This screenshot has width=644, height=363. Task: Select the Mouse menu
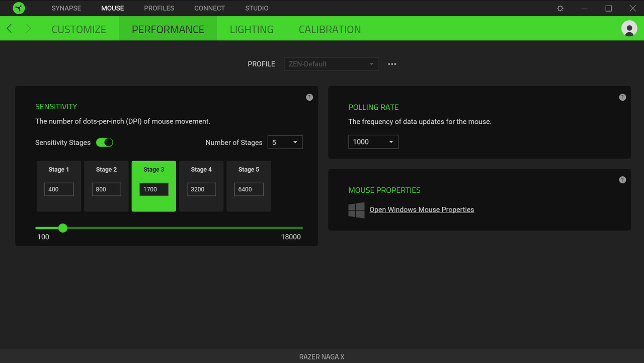[113, 8]
